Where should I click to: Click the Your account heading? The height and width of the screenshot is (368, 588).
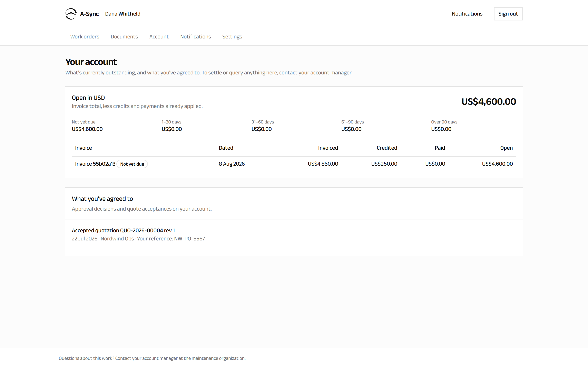[91, 62]
